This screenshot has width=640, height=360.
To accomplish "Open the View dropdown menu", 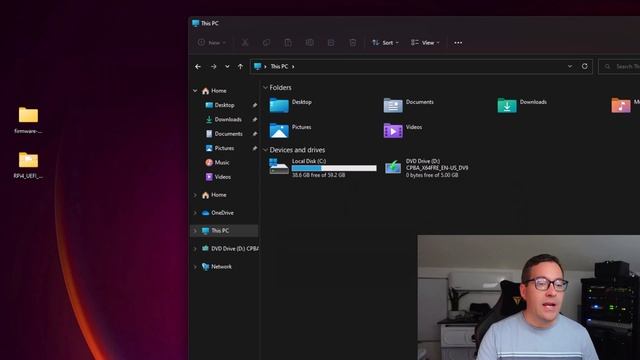I will pyautogui.click(x=425, y=42).
